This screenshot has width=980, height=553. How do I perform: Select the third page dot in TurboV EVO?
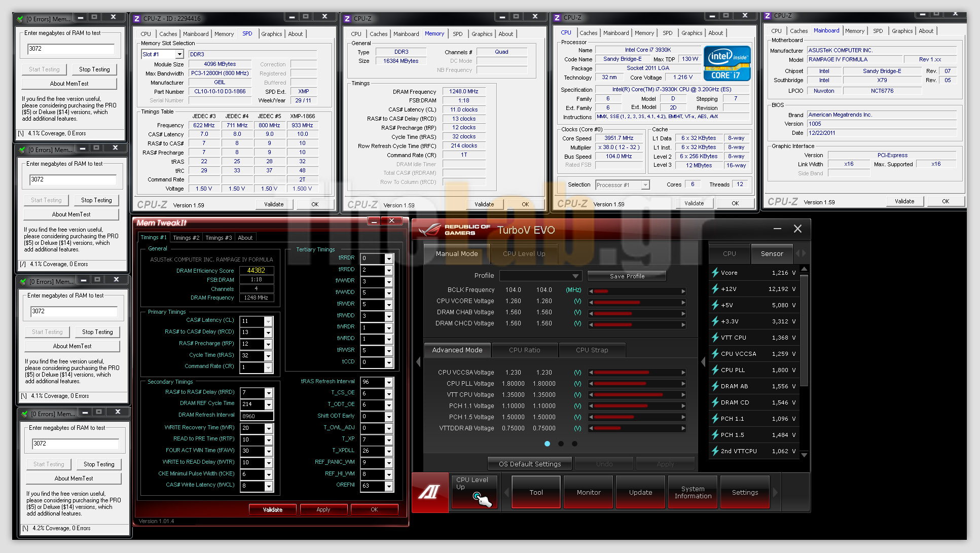(x=574, y=444)
